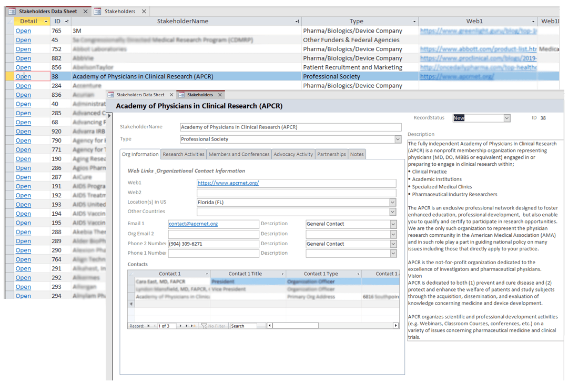Click left arrow of contacts horizontal scrollbar
568x392 pixels.
[269, 326]
